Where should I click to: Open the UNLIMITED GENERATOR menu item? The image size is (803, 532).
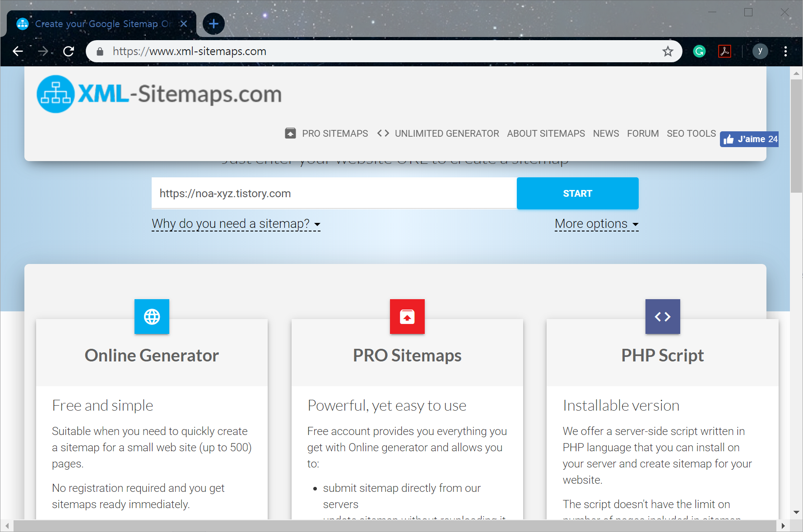point(447,134)
